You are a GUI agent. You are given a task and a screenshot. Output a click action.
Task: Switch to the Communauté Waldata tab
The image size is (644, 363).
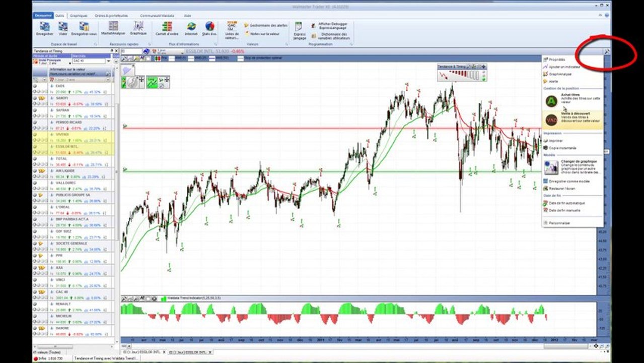pyautogui.click(x=157, y=16)
